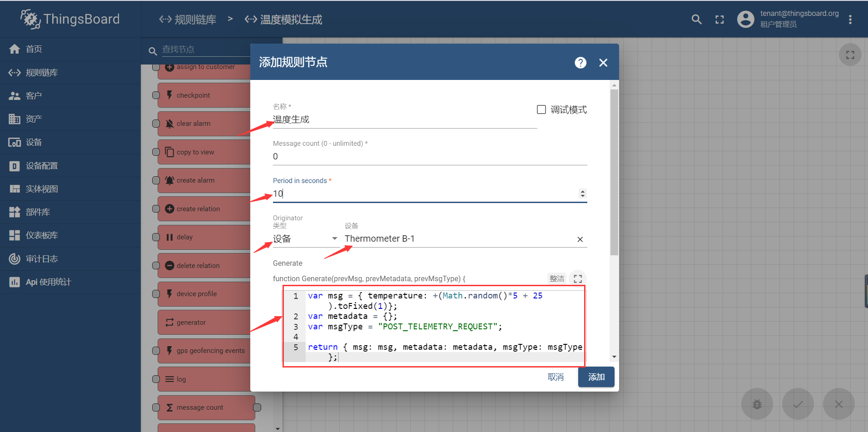Open the tenant@thingsboard.org account menu
Screen dimensions: 868x432
(x=745, y=19)
